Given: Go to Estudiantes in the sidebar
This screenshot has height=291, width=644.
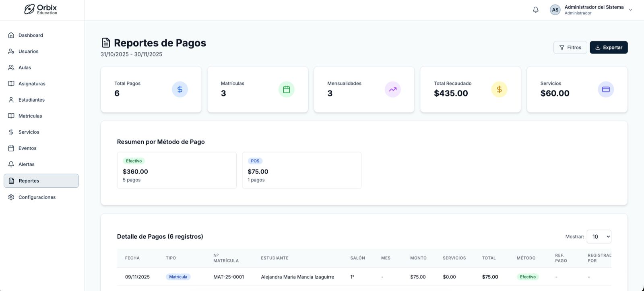Looking at the screenshot, I should pyautogui.click(x=31, y=100).
